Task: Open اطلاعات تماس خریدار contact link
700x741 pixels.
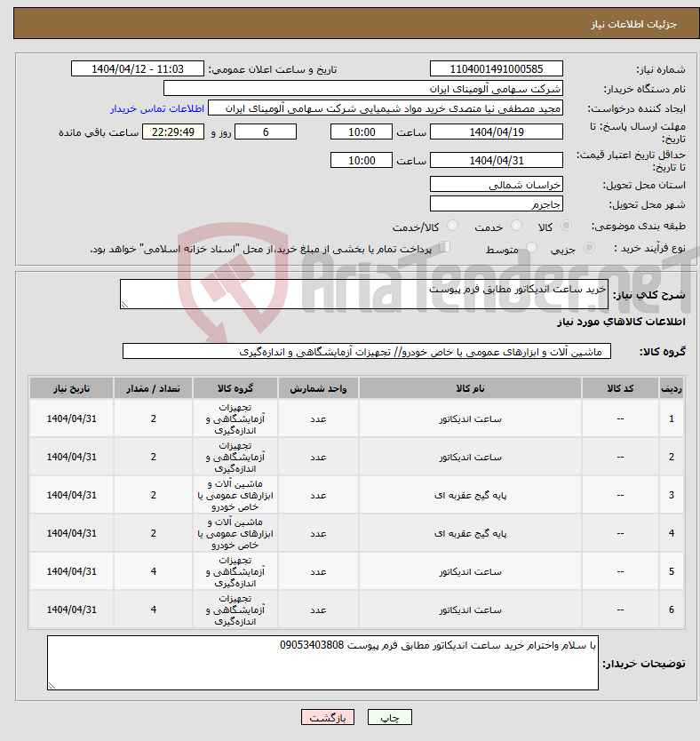Action: 157,108
